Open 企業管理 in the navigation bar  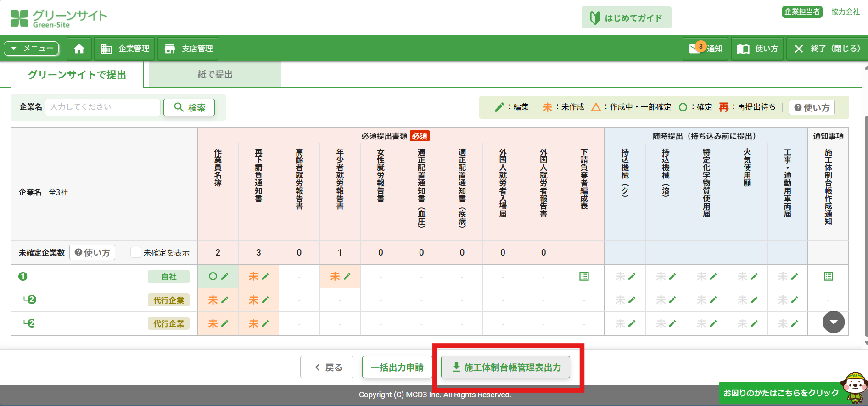coord(125,49)
